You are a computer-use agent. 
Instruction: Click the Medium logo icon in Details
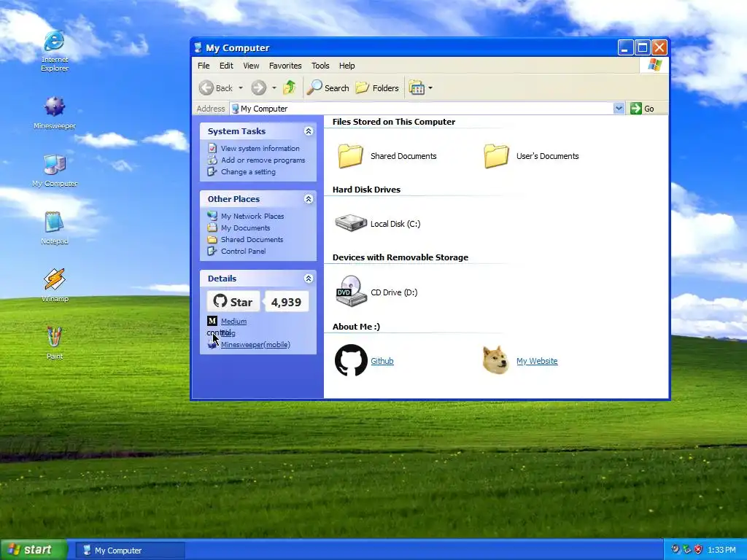click(212, 321)
